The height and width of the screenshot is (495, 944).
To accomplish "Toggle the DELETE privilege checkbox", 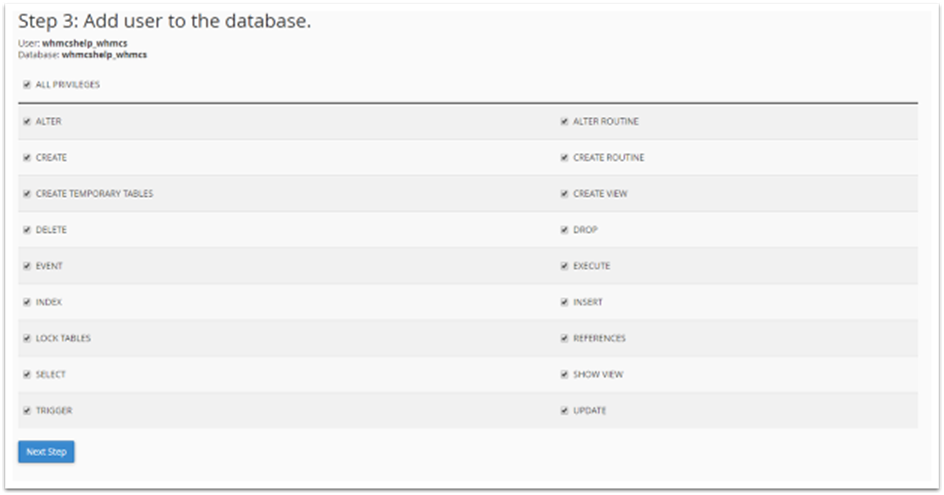I will (26, 230).
